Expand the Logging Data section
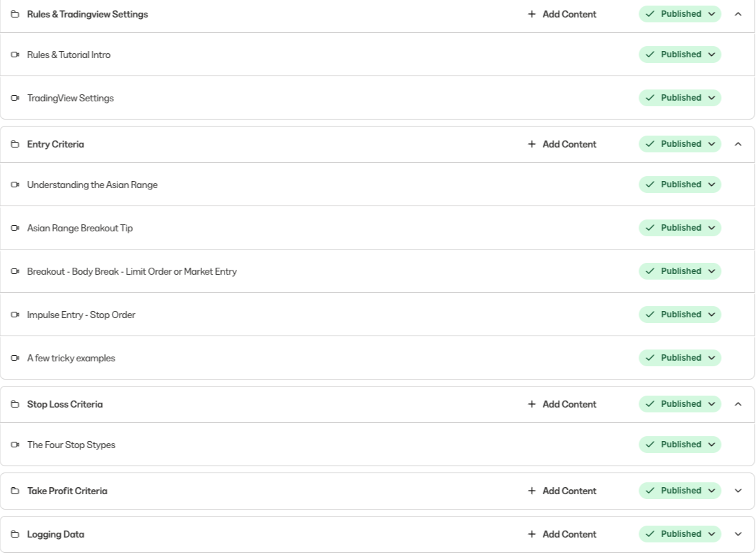The image size is (756, 555). point(738,534)
